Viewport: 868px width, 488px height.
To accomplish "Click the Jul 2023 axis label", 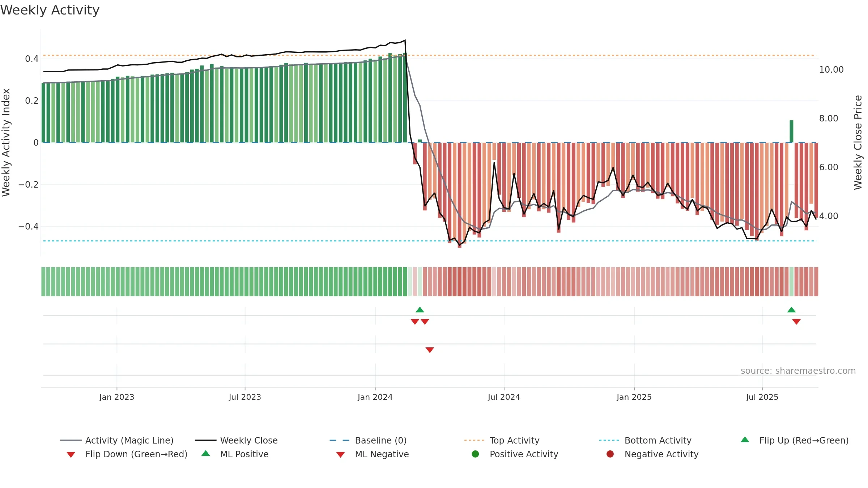I will click(x=245, y=397).
